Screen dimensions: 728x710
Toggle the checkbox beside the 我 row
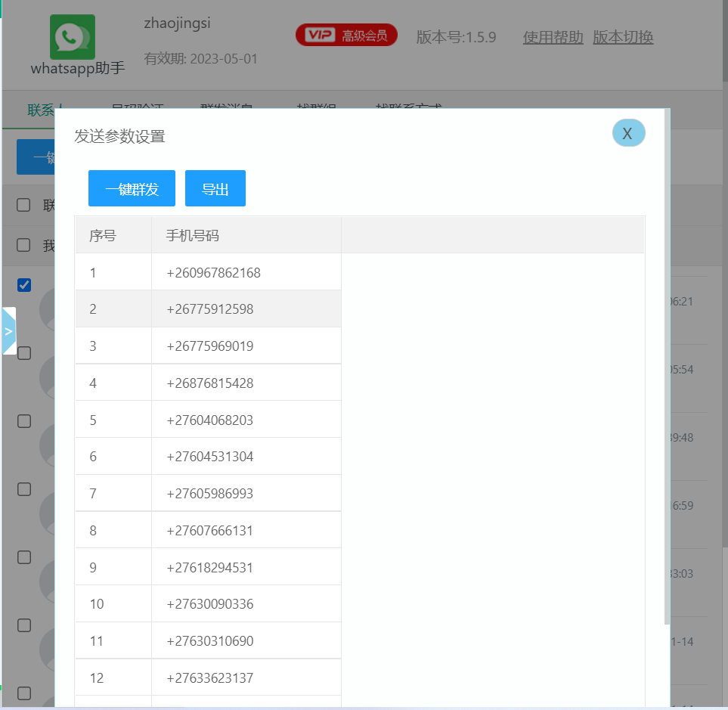[x=24, y=245]
